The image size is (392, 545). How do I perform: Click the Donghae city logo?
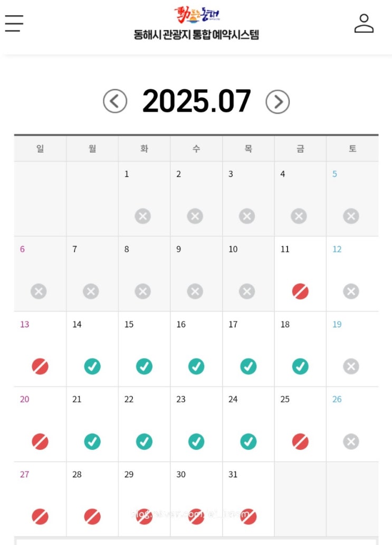(196, 15)
